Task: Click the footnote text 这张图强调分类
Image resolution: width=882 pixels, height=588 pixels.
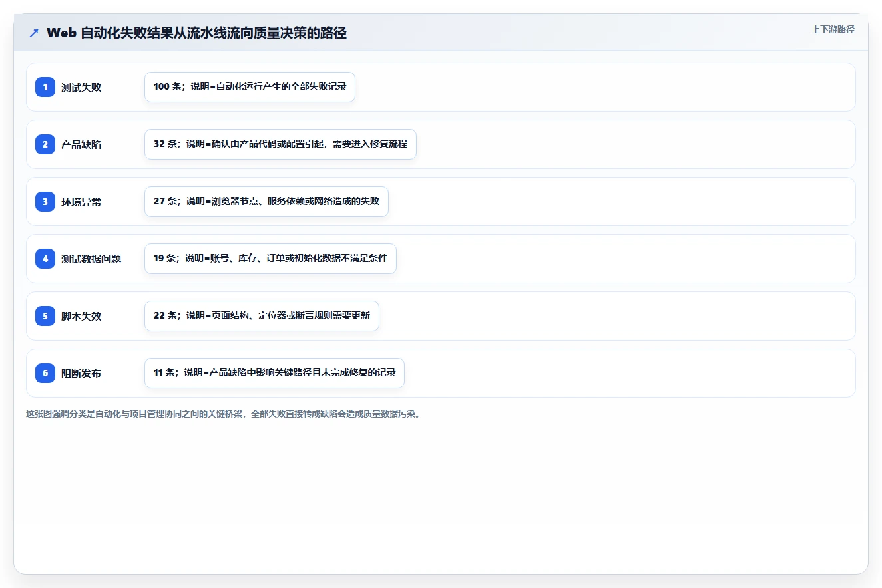Action: pyautogui.click(x=224, y=414)
